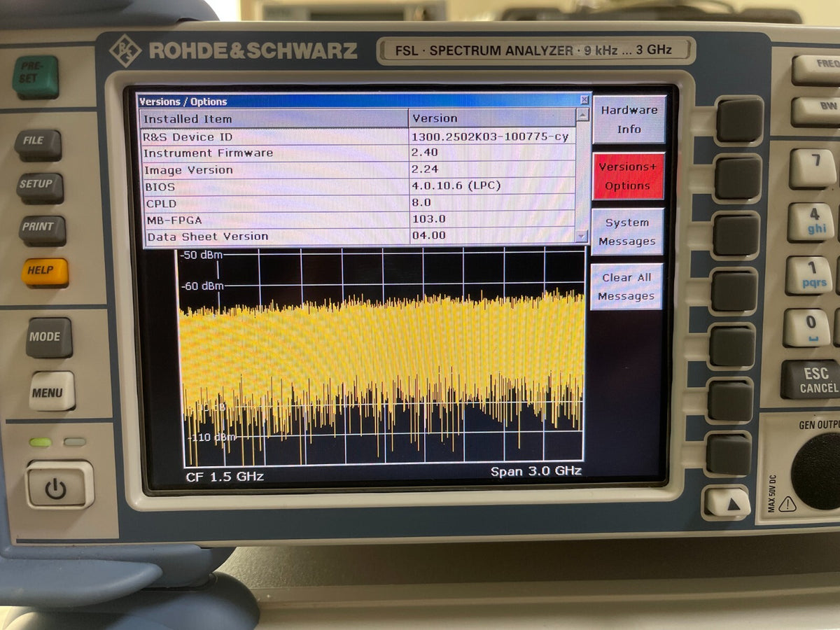Tap keypad key 1 pqrs
This screenshot has height=630, width=840.
[808, 274]
